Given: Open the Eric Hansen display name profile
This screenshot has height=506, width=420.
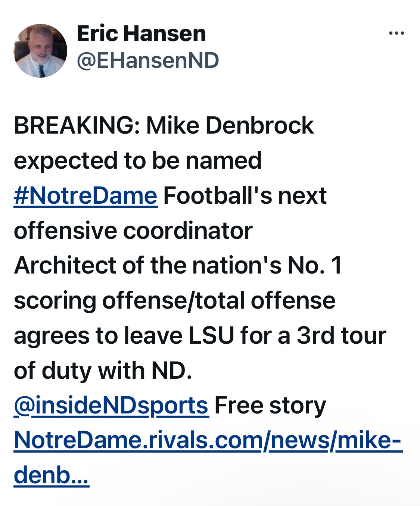Looking at the screenshot, I should tap(141, 34).
